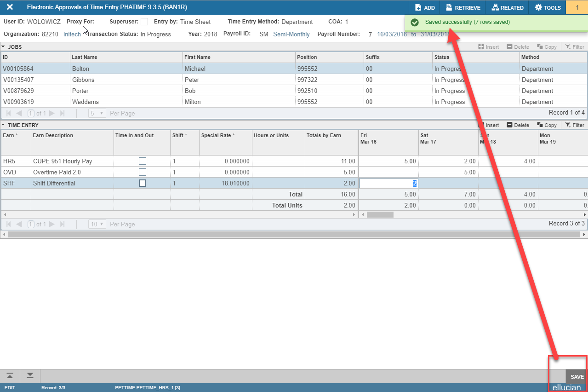Collapse the TIME ENTRY section
This screenshot has height=392, width=588.
[x=5, y=125]
